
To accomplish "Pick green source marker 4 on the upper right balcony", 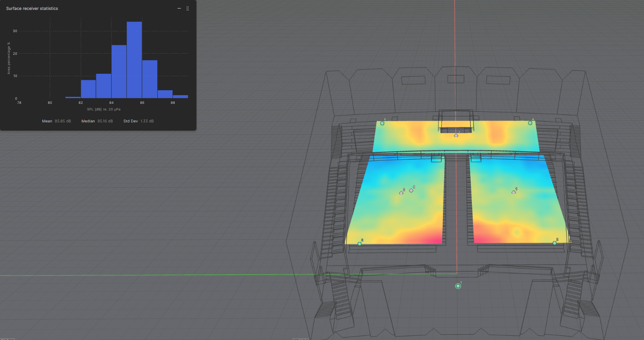I will coord(530,123).
